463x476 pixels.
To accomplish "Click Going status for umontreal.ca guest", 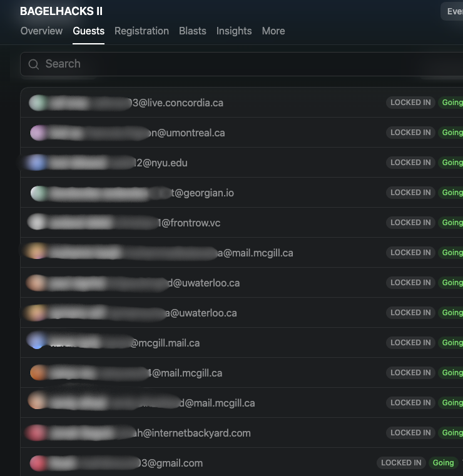I will pyautogui.click(x=450, y=133).
